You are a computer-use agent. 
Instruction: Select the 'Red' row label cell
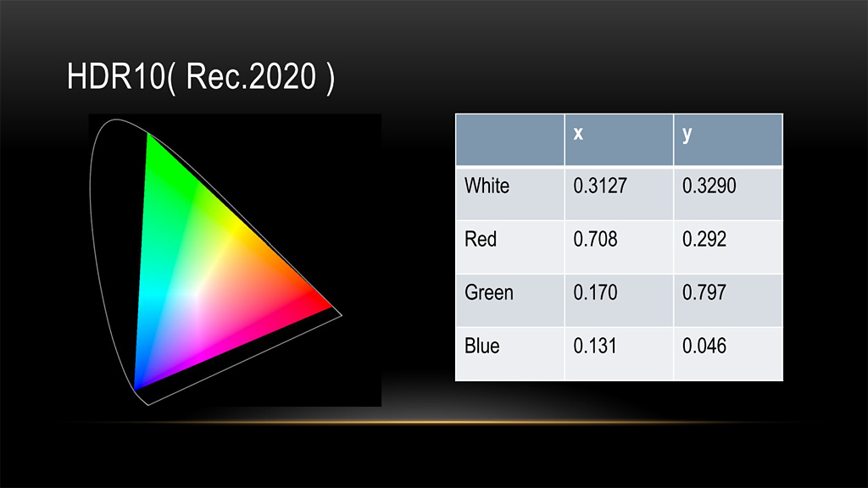[x=509, y=247]
